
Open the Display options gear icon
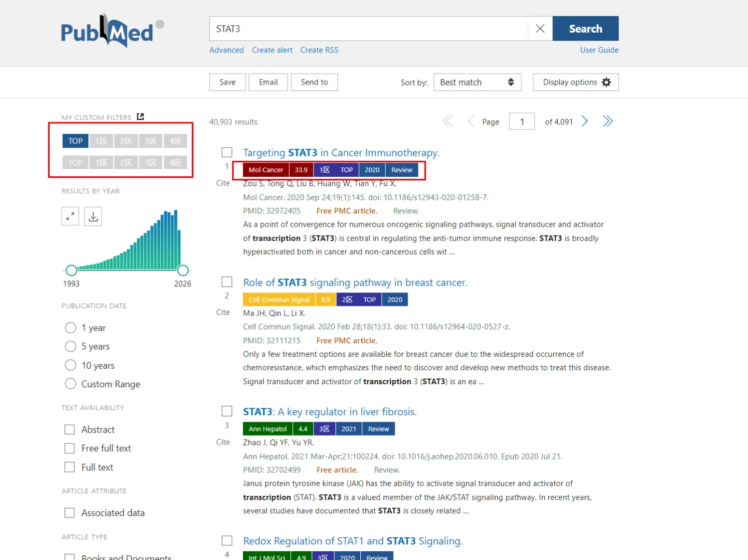[x=605, y=82]
